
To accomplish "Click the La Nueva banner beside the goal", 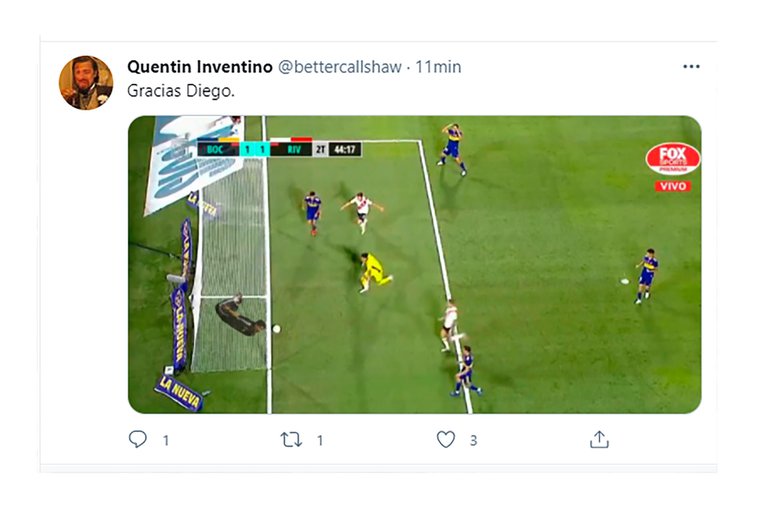I will click(178, 392).
